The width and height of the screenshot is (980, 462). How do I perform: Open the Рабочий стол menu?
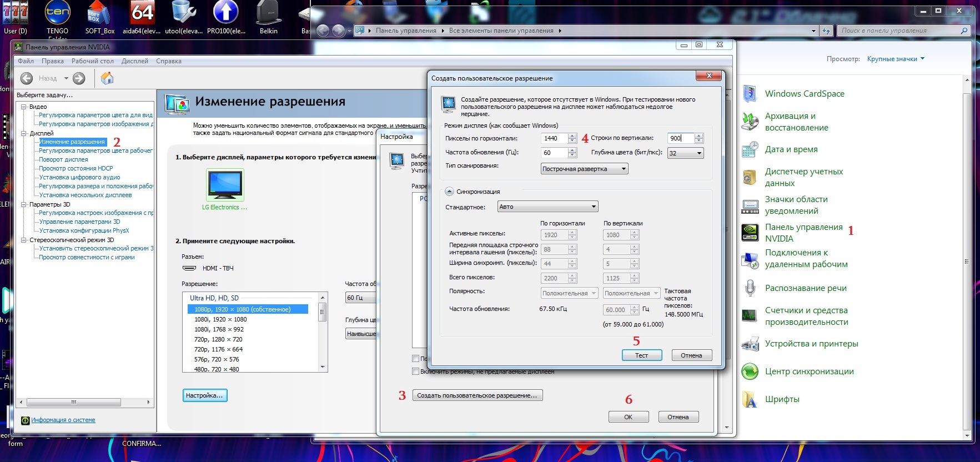(x=93, y=61)
